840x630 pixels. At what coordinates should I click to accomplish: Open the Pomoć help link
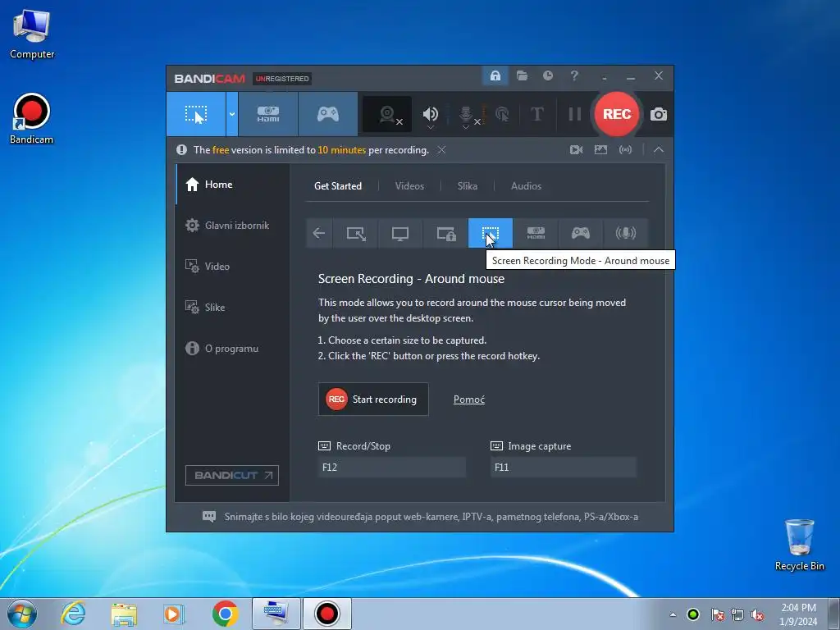(x=468, y=399)
